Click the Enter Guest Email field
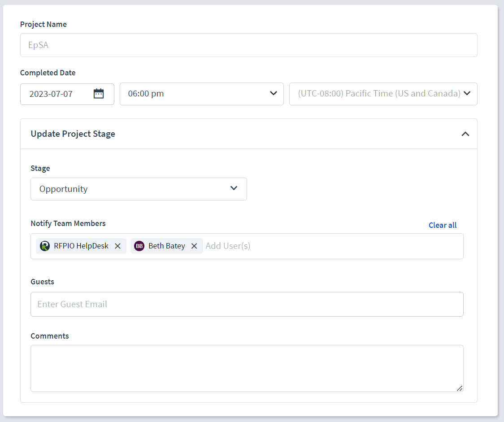This screenshot has width=504, height=422. click(x=247, y=304)
